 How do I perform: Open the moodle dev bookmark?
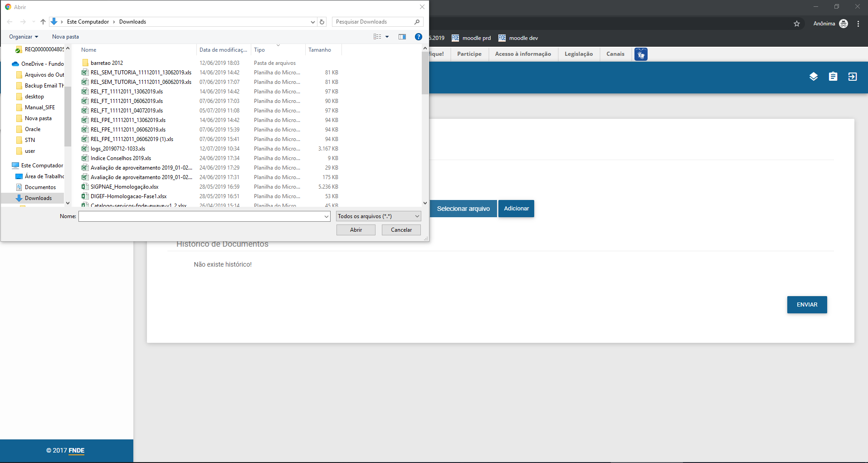pos(518,38)
